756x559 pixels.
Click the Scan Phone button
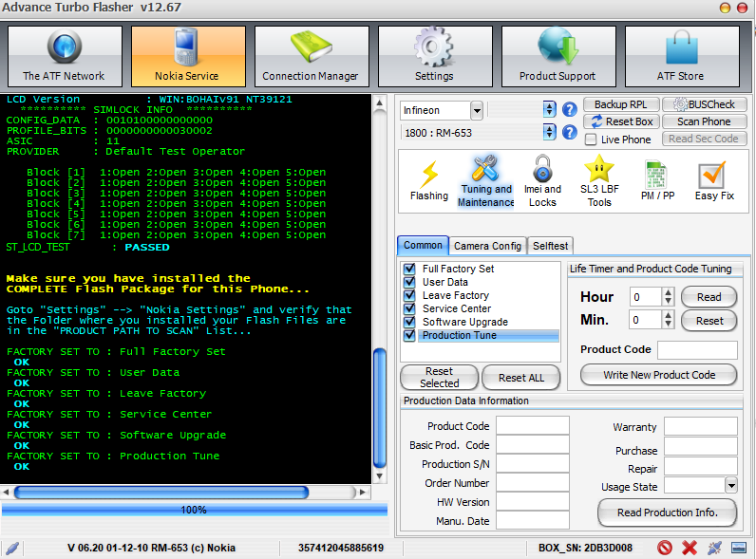click(x=705, y=121)
